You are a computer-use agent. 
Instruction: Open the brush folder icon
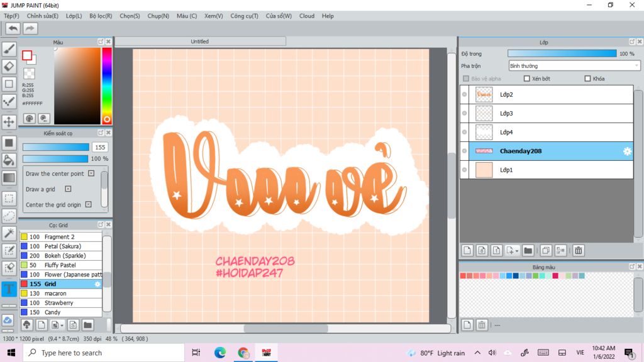[x=87, y=325]
